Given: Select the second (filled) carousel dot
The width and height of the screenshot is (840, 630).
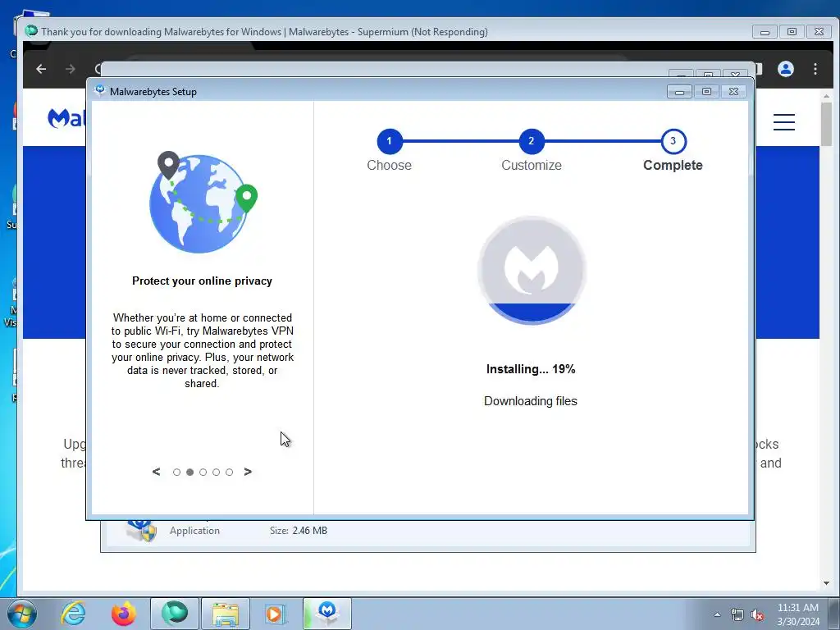Looking at the screenshot, I should [x=189, y=472].
